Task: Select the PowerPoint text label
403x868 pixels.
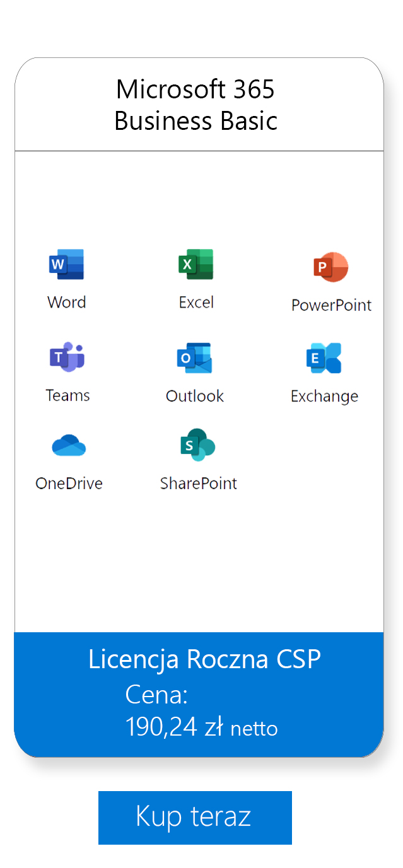Action: click(x=331, y=306)
